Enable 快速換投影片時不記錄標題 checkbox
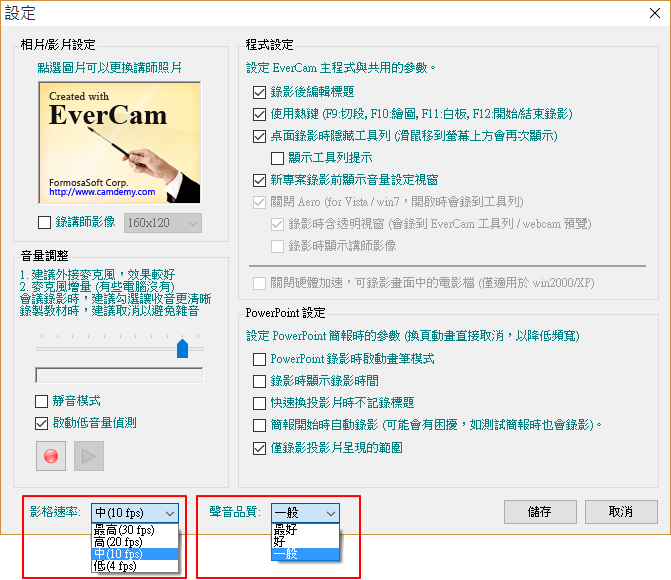 point(259,403)
